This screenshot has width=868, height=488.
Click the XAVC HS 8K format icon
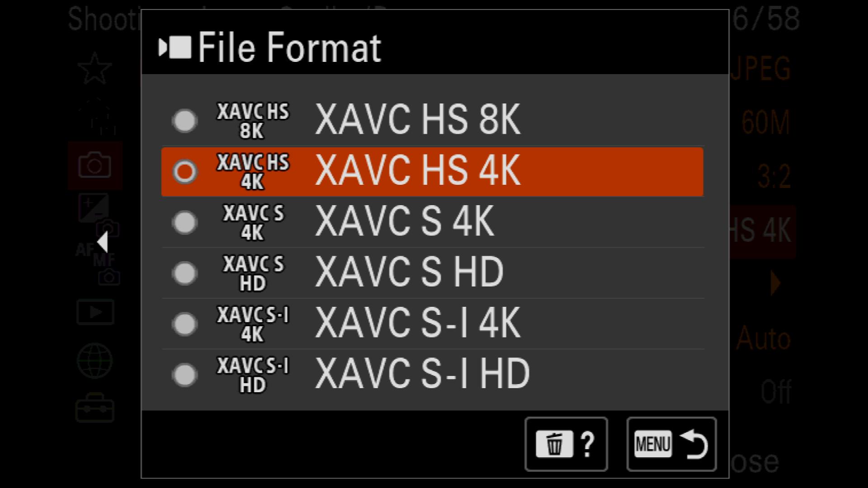[x=253, y=121]
